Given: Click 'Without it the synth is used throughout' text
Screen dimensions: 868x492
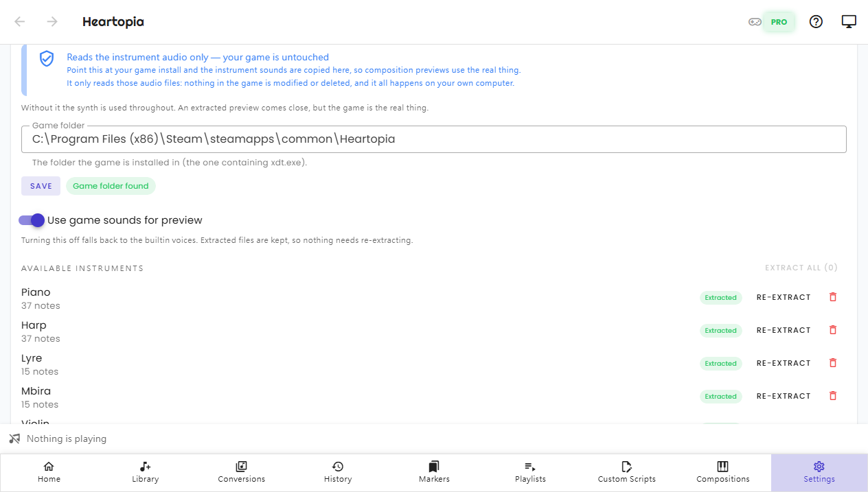Looking at the screenshot, I should (225, 108).
